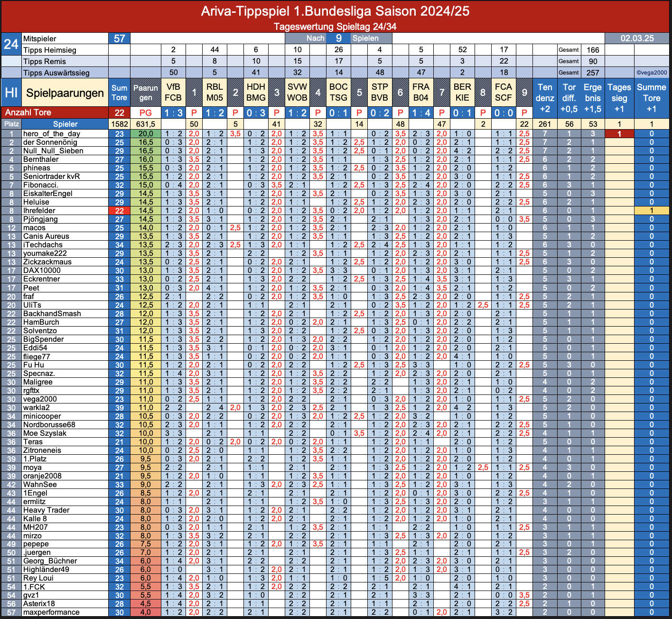The width and height of the screenshot is (672, 619).
Task: Click the 'Tipps Remis' row label
Action: [x=45, y=61]
